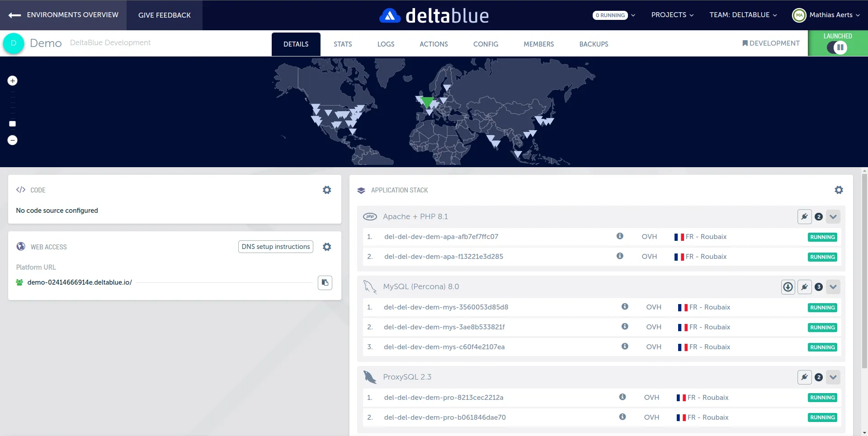Viewport: 868px width, 436px height.
Task: Collapse the ProxySQL 2.3 section
Action: [x=833, y=377]
